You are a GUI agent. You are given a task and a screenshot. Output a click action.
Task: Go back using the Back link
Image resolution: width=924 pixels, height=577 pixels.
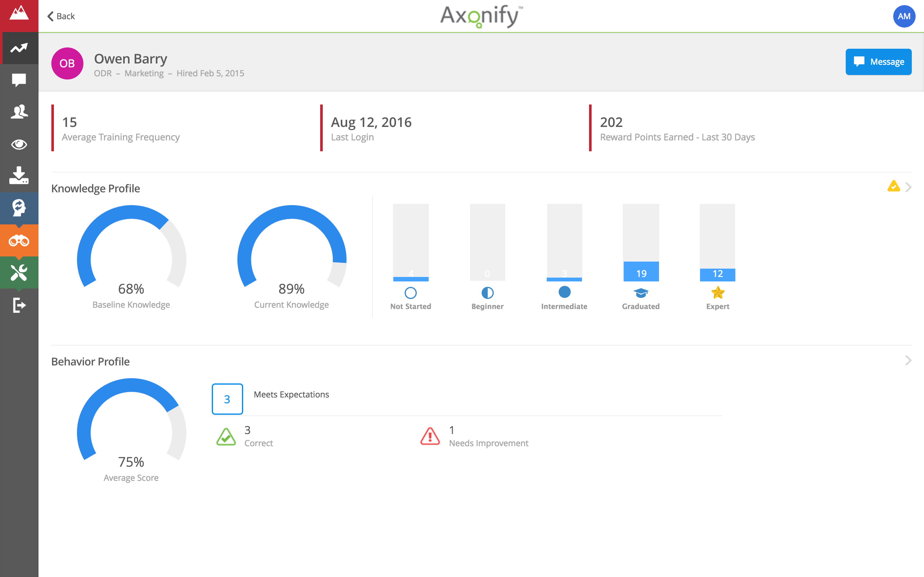61,16
